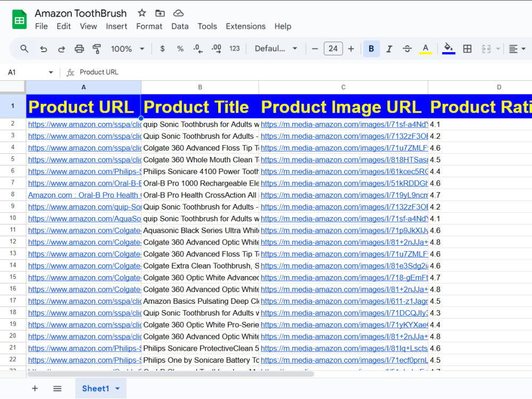Open the Sheet1 tab options arrow
The image size is (532, 399).
(x=118, y=389)
